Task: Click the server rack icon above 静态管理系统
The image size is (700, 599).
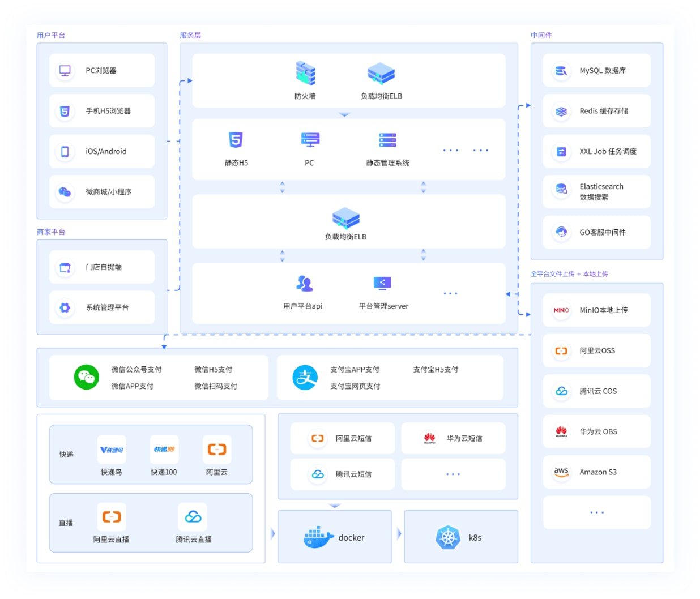Action: [387, 139]
